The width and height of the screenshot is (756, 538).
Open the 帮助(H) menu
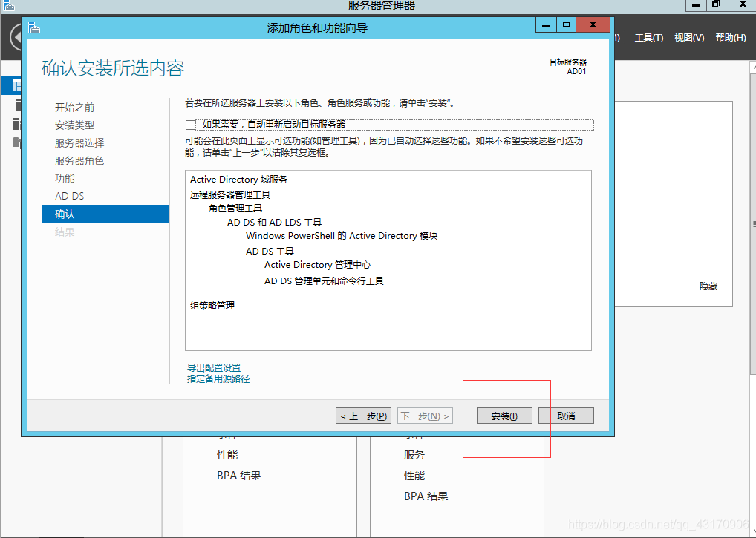tap(729, 38)
